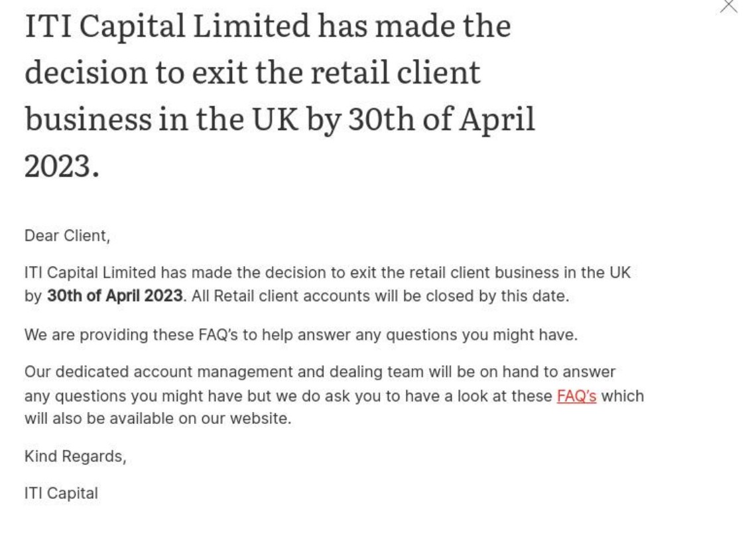Close the announcement popup with the X icon
The height and width of the screenshot is (556, 756).
[729, 5]
